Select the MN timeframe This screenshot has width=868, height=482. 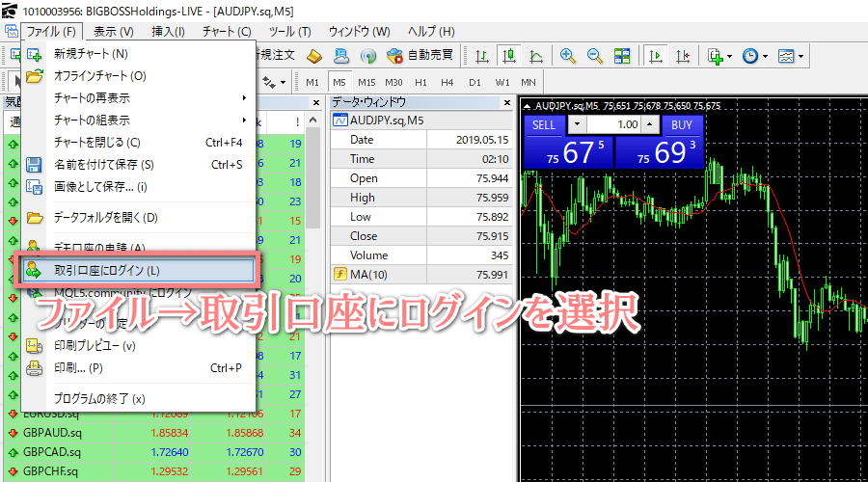(529, 83)
